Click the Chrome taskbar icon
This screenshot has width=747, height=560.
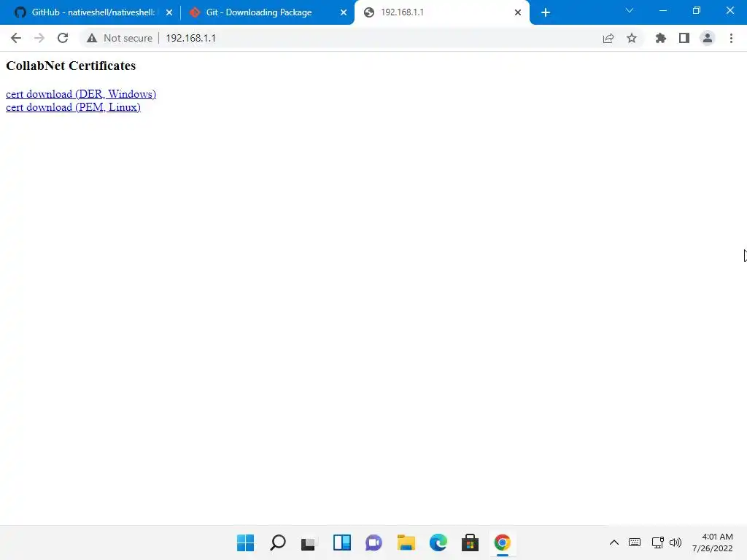pos(502,542)
